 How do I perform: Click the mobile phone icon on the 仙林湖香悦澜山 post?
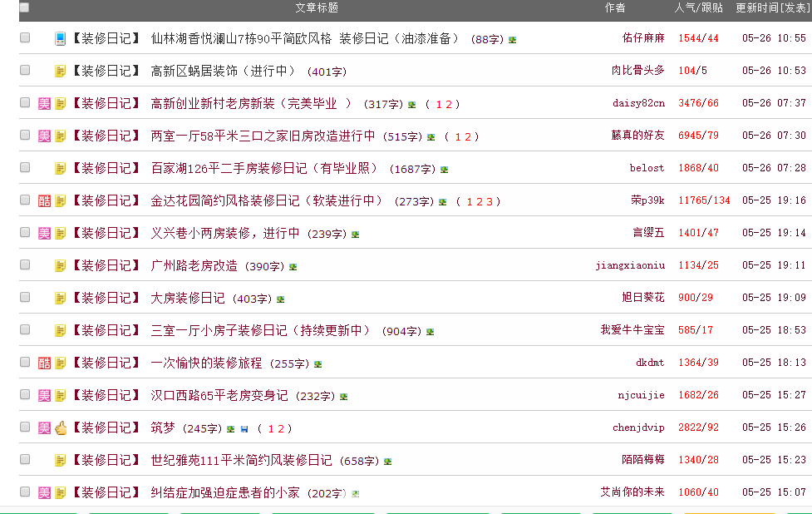60,38
